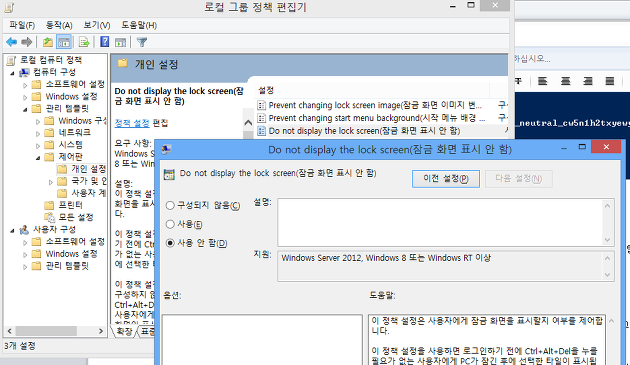Click tree pane scroll left arrow

[x=10, y=331]
